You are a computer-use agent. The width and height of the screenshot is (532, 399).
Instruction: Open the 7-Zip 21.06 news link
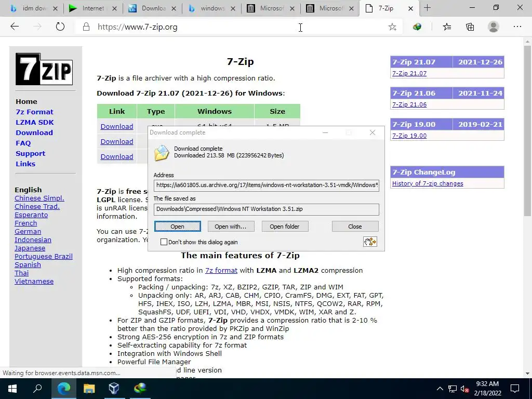click(x=409, y=104)
